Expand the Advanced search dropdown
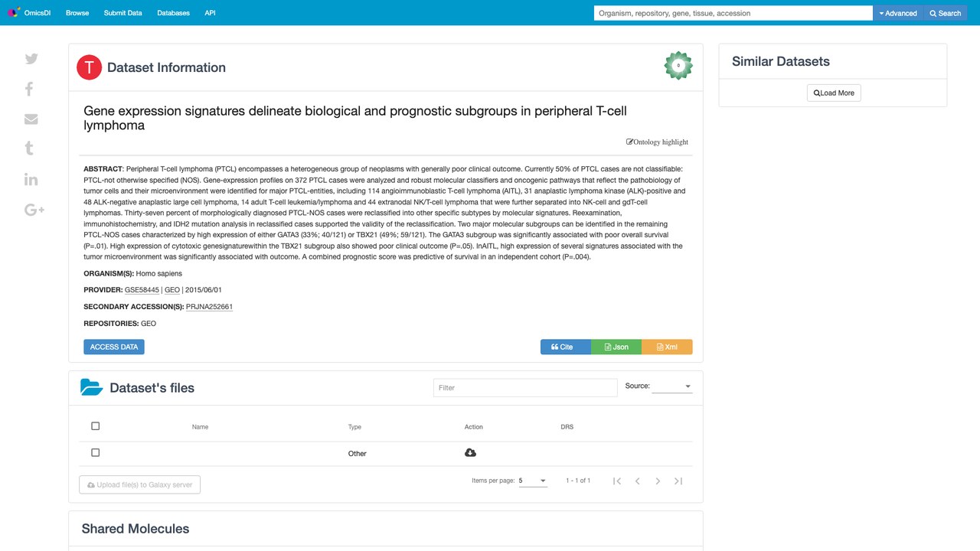 898,13
